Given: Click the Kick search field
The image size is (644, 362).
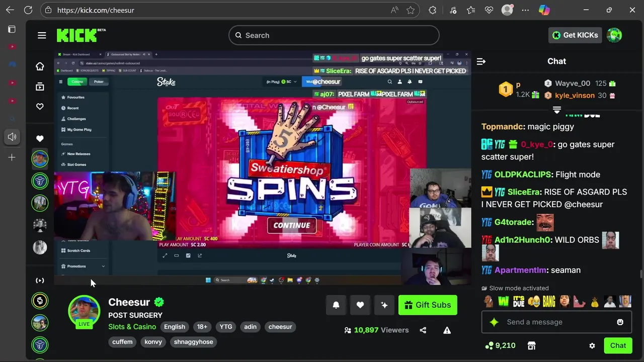Looking at the screenshot, I should coord(334,35).
